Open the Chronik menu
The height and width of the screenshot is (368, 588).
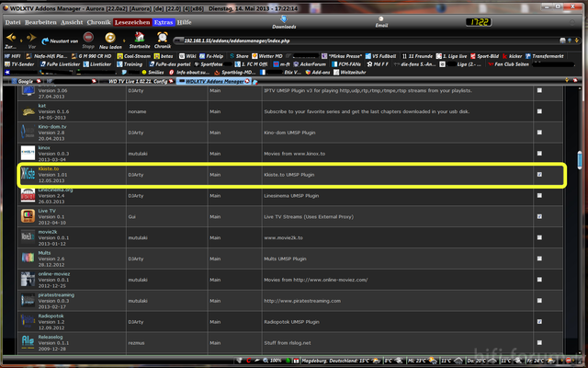click(x=98, y=22)
